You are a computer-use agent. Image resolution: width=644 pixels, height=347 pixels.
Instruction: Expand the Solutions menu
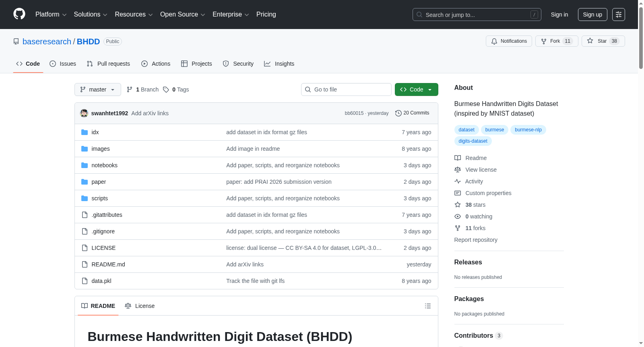click(x=91, y=15)
